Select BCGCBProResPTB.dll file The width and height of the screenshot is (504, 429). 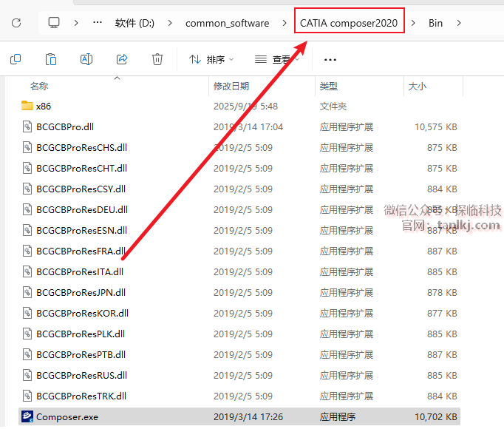81,354
